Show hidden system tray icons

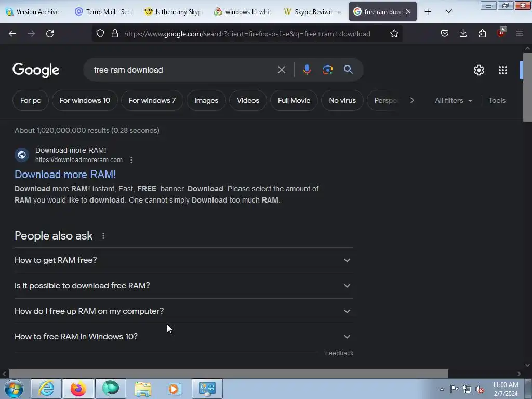442,389
